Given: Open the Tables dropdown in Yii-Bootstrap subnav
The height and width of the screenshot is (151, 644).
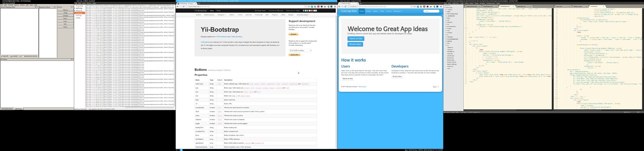Looking at the screenshot, I should (x=232, y=15).
